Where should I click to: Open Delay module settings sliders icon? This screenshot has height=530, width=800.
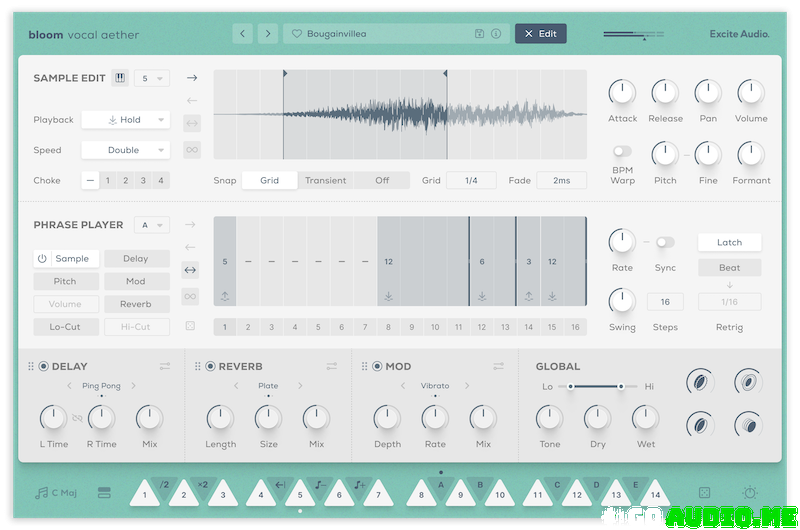pos(165,366)
